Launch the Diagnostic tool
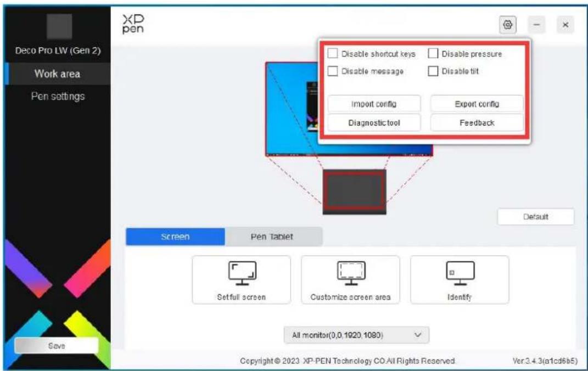The width and height of the screenshot is (588, 371). (374, 122)
